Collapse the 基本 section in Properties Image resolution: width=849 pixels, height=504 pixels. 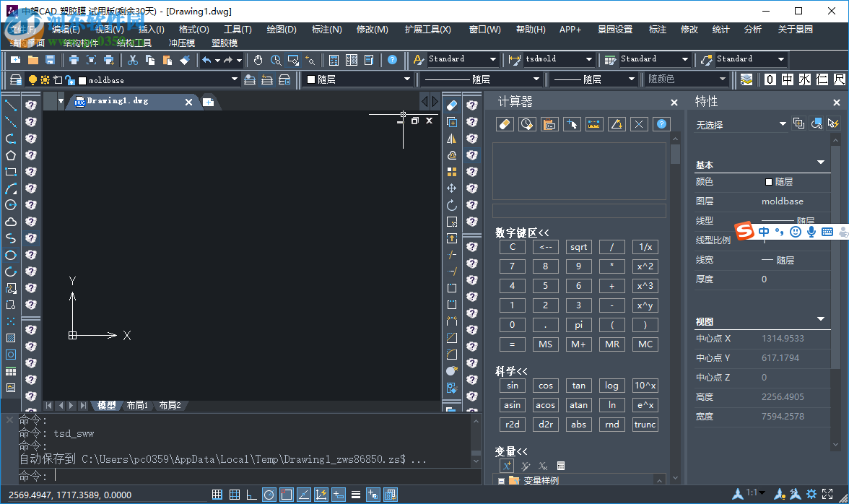(820, 163)
